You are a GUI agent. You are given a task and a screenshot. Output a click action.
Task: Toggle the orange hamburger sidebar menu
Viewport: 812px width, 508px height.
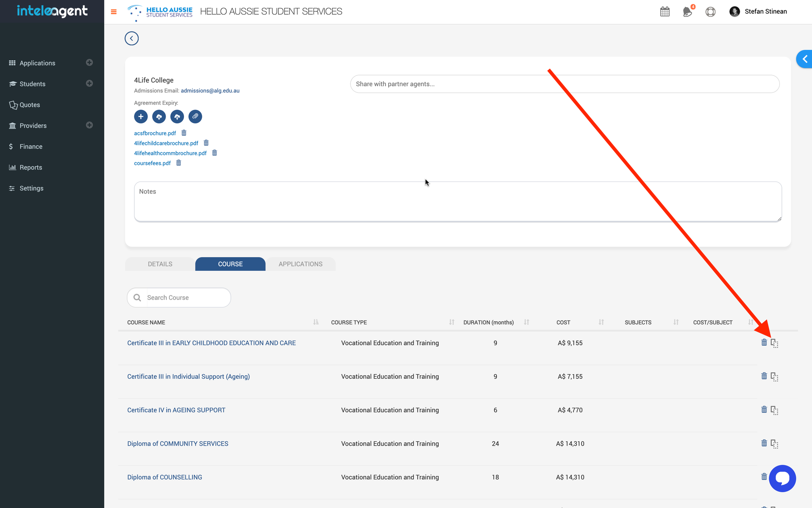[x=114, y=12]
